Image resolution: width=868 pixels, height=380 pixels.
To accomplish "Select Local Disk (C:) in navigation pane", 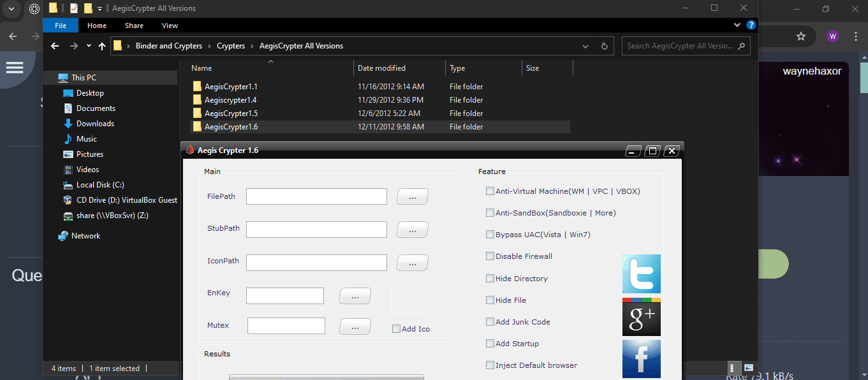I will [100, 185].
